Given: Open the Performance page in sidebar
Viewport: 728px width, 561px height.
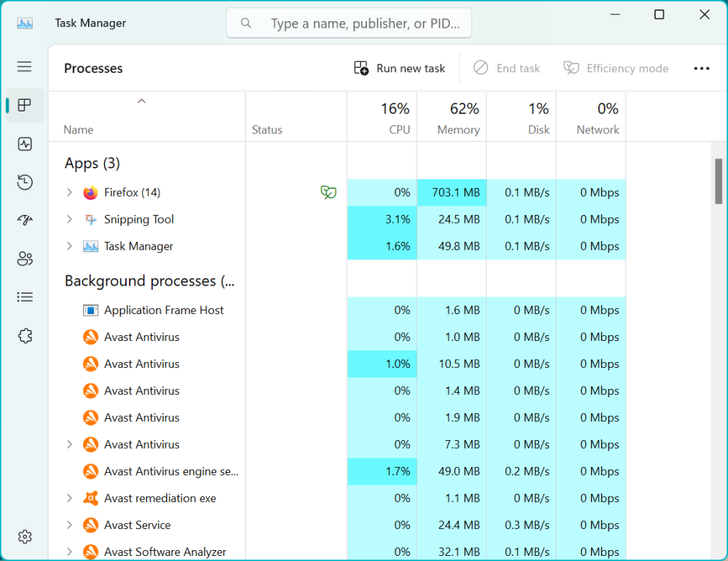Looking at the screenshot, I should pos(25,144).
